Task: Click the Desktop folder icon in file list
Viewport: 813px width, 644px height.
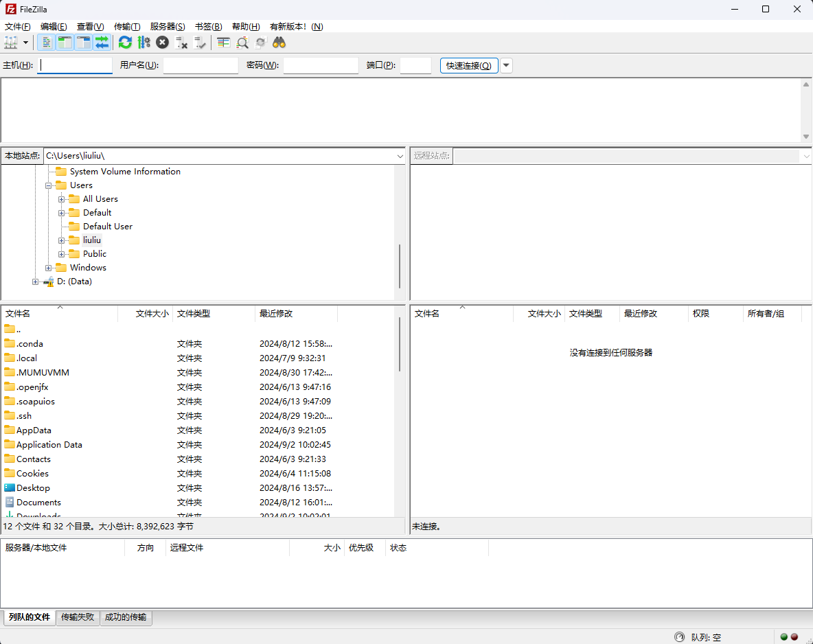Action: (x=10, y=488)
